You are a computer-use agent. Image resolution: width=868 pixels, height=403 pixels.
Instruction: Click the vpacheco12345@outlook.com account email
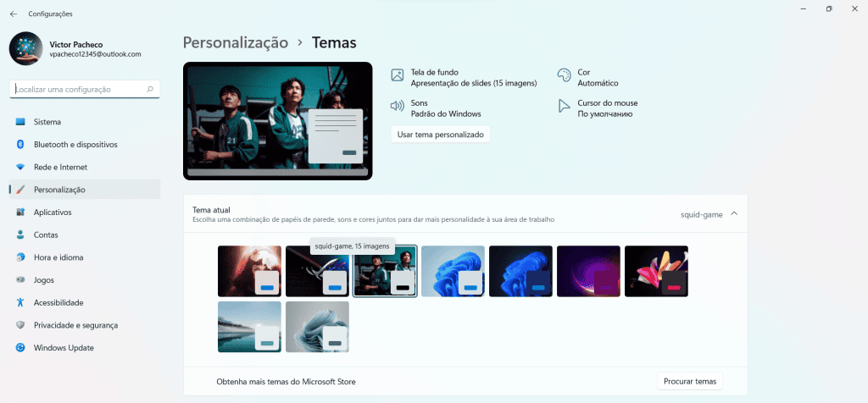pos(95,55)
